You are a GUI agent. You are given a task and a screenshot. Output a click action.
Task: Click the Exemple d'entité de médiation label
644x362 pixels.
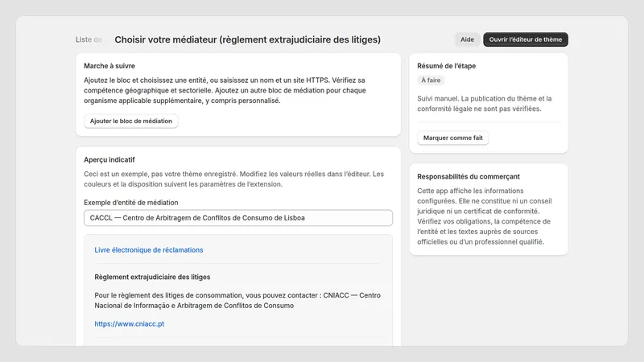click(131, 203)
